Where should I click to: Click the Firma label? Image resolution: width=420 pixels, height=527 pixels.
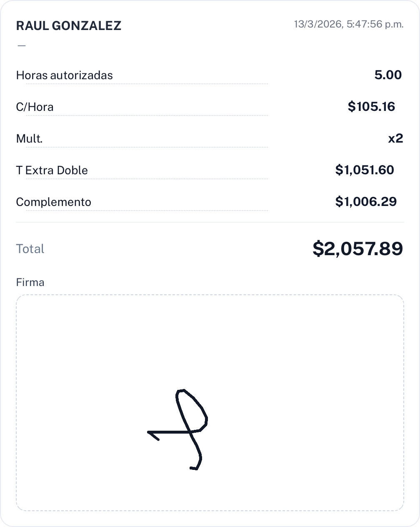(x=30, y=282)
